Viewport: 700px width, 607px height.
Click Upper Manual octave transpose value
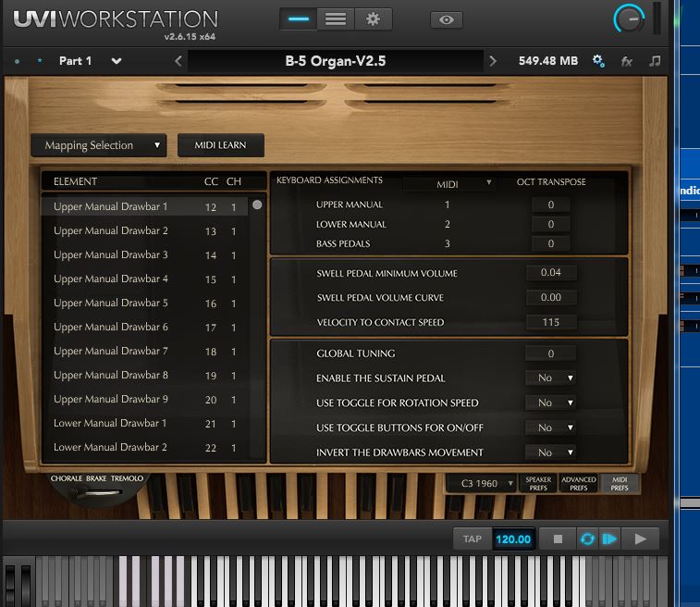[551, 204]
